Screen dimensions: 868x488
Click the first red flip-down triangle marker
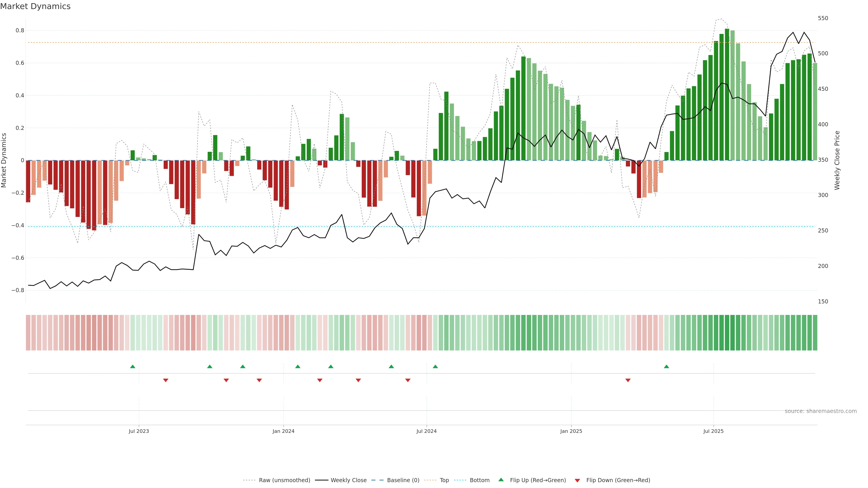(x=165, y=380)
